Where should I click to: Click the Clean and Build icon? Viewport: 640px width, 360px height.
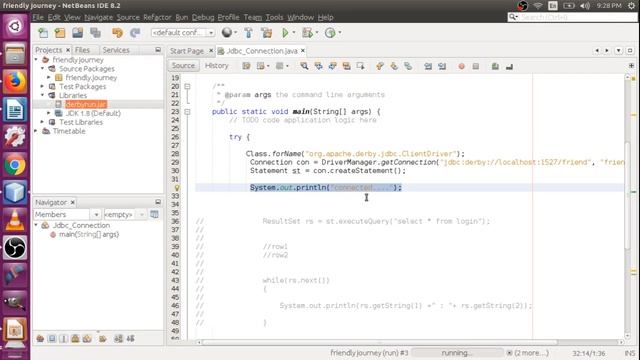(x=267, y=33)
